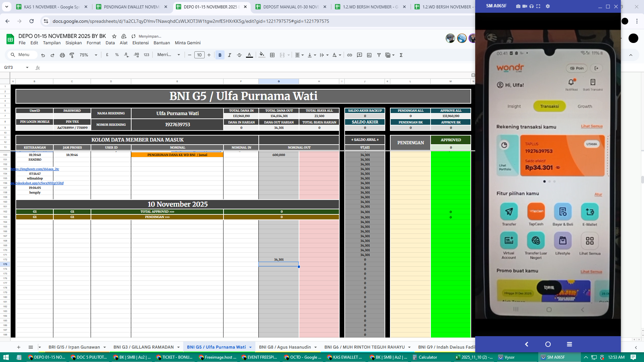
Task: Open the text color picker
Action: click(249, 55)
